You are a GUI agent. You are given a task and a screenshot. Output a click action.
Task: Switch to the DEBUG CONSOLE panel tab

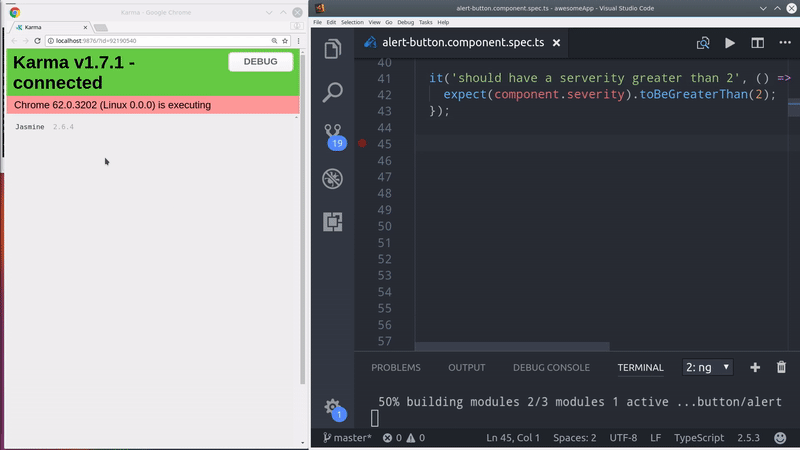[x=551, y=367]
